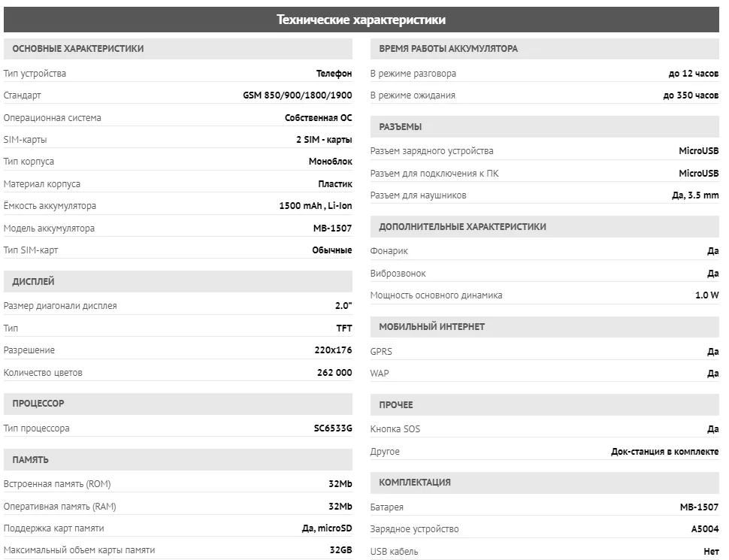This screenshot has width=729, height=560.
Task: Select the "Время работы аккумулятора" header
Action: click(x=448, y=49)
